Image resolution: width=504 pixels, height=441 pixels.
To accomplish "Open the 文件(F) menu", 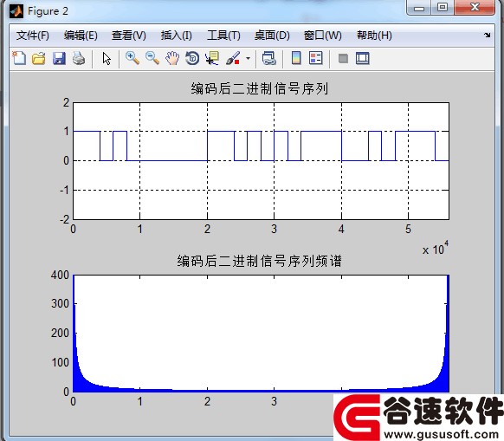I will pos(33,36).
